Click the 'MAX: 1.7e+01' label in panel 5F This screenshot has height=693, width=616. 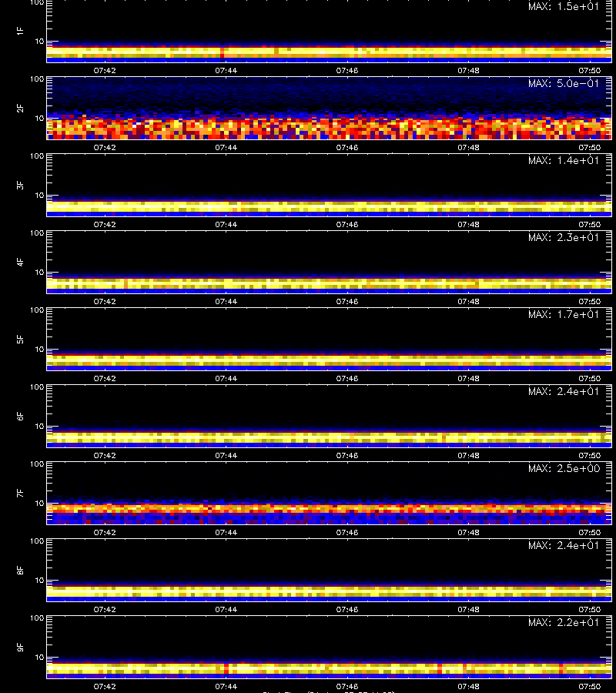[x=564, y=314]
